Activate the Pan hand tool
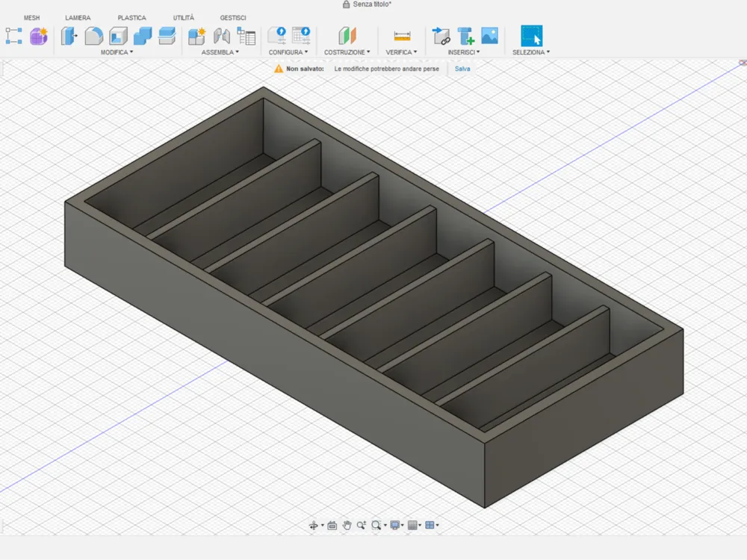The width and height of the screenshot is (747, 560). click(x=347, y=525)
